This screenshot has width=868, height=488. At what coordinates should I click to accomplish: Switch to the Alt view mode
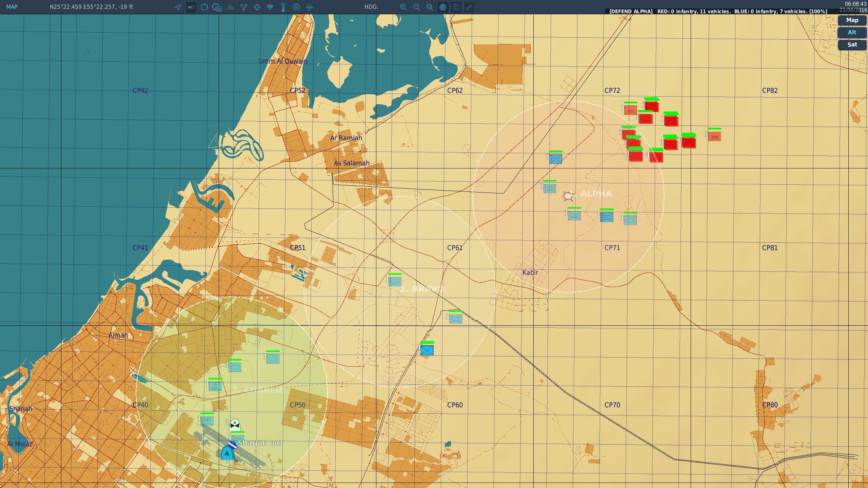tap(852, 33)
